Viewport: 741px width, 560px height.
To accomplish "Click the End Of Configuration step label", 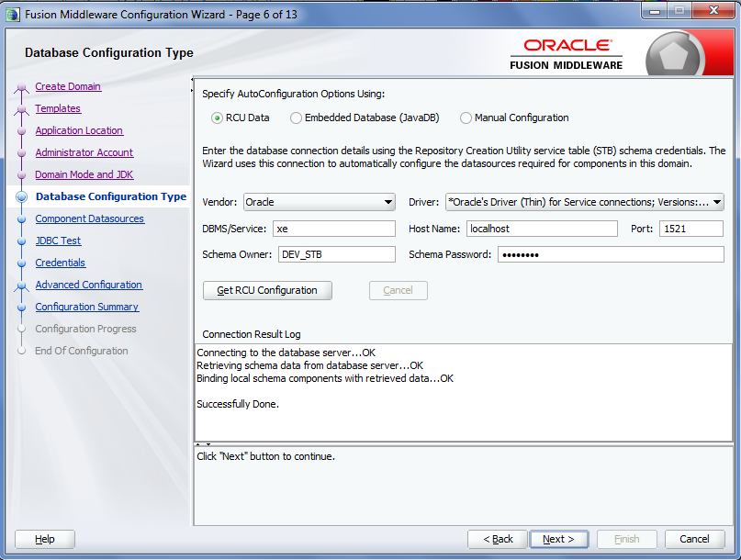I will 82,351.
